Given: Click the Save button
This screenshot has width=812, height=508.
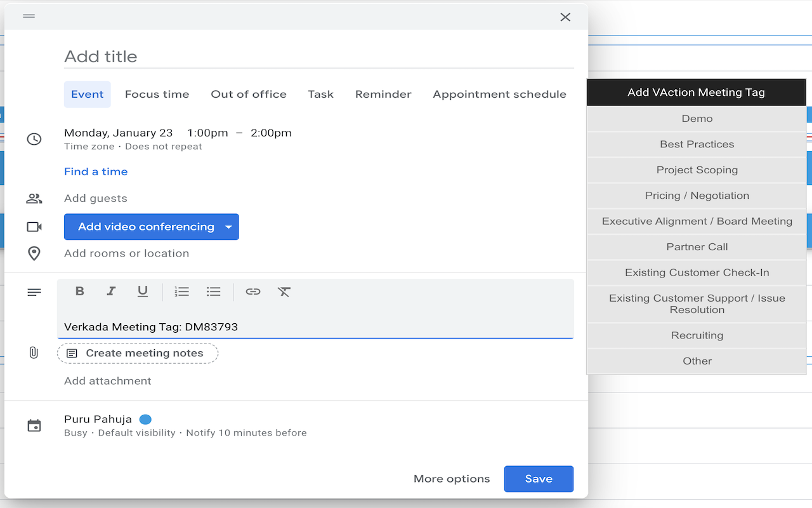Looking at the screenshot, I should tap(539, 479).
